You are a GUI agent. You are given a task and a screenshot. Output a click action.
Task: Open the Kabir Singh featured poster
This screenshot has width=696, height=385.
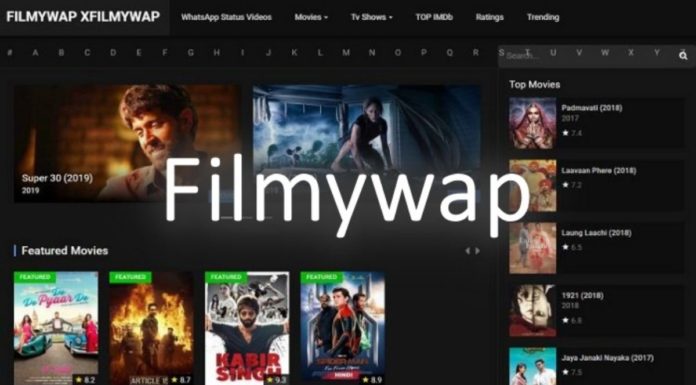(x=247, y=328)
